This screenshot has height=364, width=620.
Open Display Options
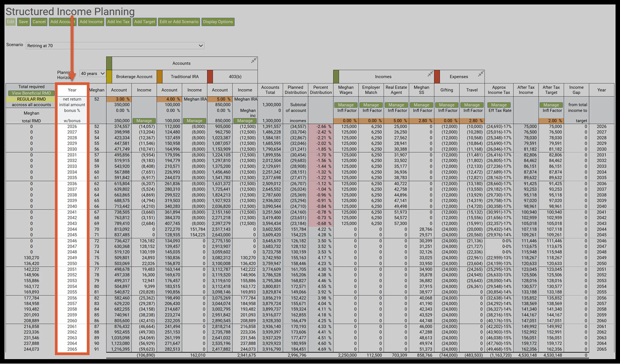pos(217,22)
